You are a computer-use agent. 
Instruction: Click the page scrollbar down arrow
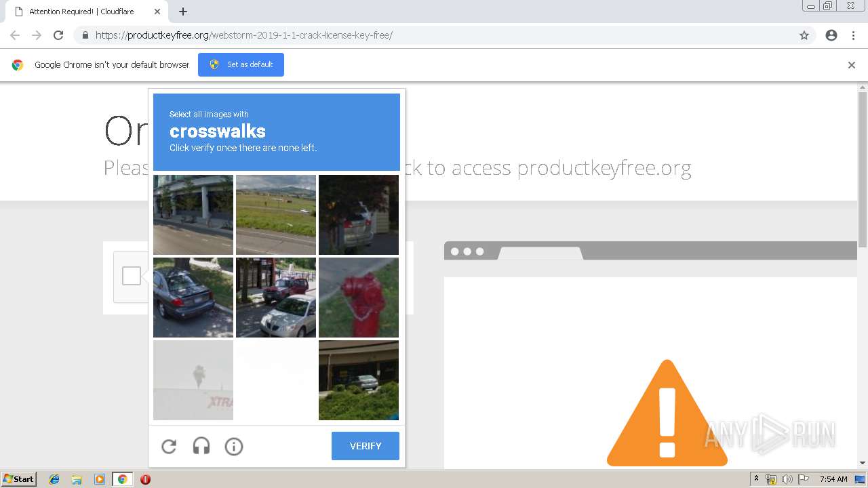(x=863, y=463)
